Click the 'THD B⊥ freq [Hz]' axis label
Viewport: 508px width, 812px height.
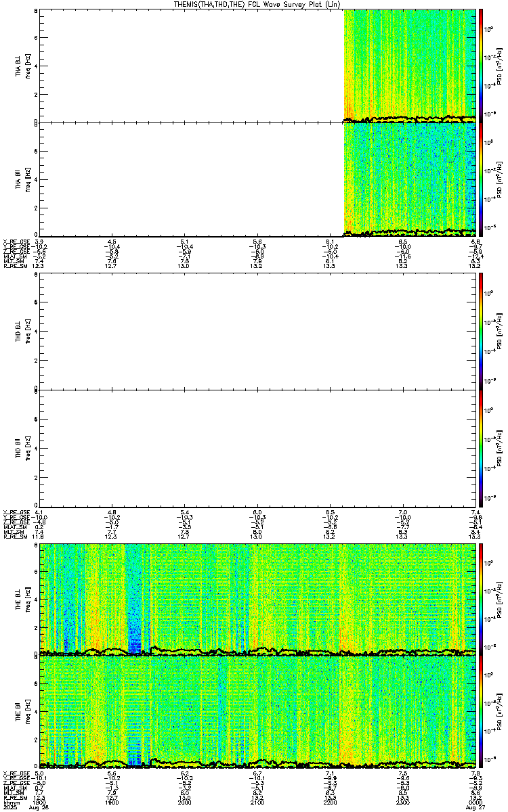pyautogui.click(x=23, y=331)
